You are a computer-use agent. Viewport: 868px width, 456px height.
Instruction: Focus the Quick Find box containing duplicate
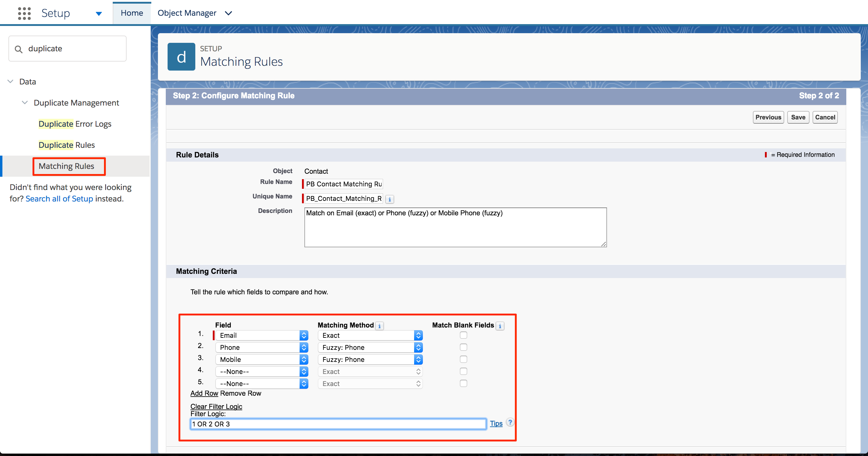pyautogui.click(x=68, y=49)
